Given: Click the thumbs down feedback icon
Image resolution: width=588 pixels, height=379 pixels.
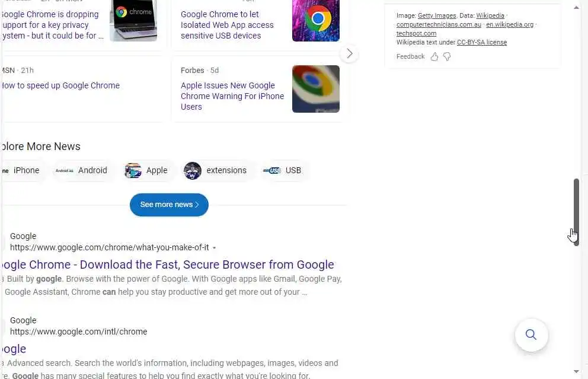Looking at the screenshot, I should click(x=446, y=57).
